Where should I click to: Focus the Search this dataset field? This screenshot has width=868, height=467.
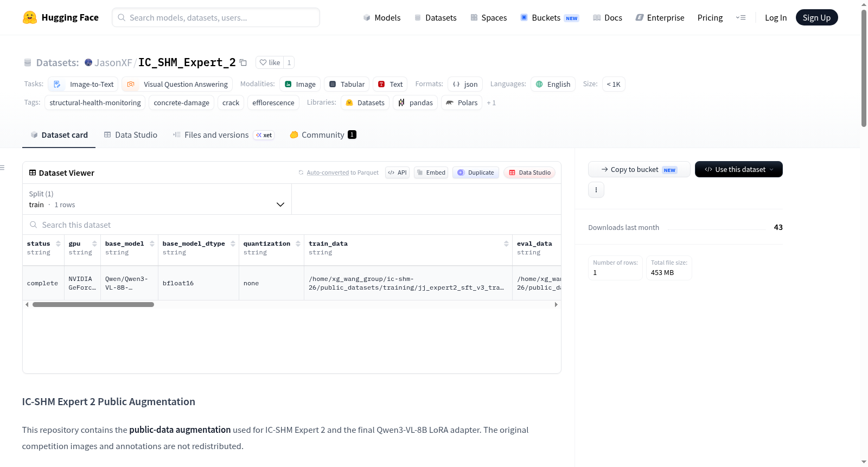point(292,225)
